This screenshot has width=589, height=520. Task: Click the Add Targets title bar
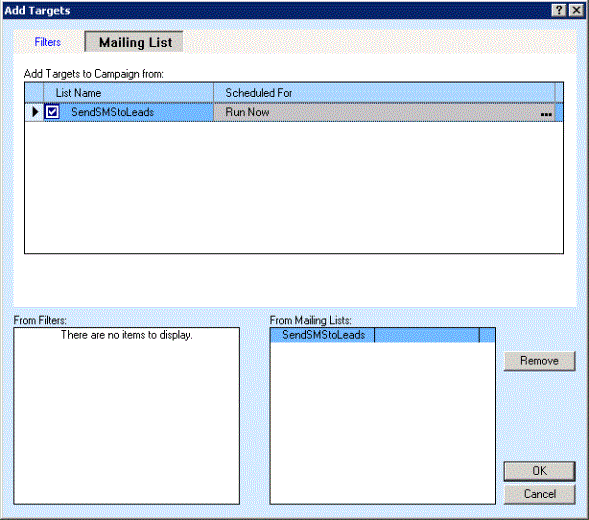[x=276, y=11]
